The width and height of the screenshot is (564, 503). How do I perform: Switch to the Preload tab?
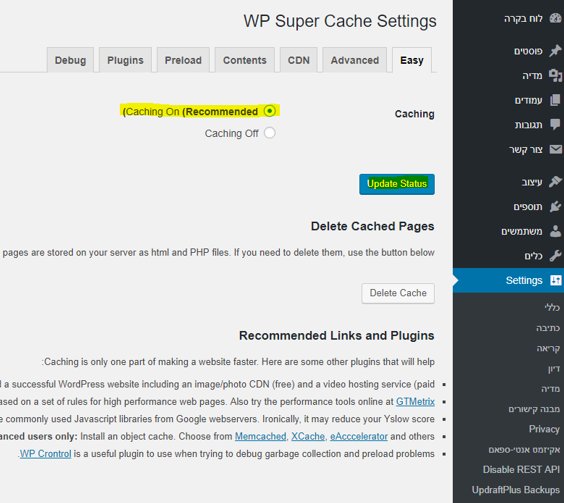tap(183, 60)
